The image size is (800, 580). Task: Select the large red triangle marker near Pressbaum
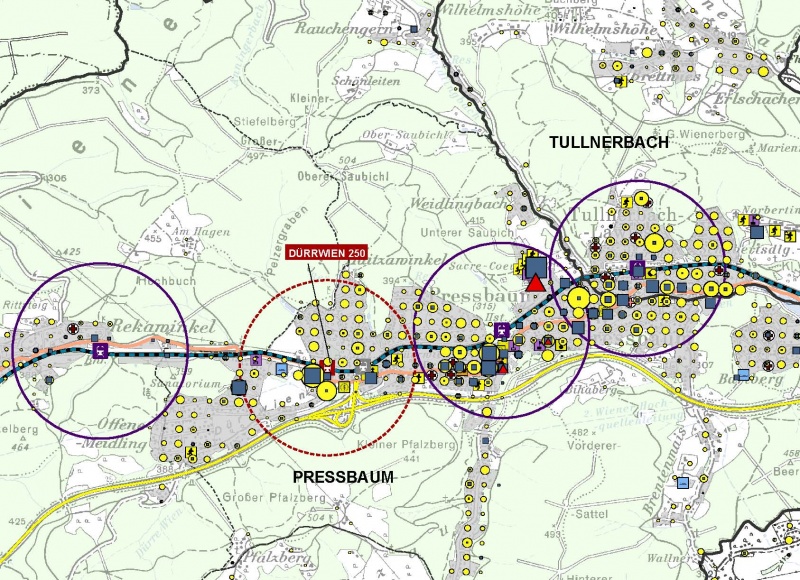click(x=536, y=283)
